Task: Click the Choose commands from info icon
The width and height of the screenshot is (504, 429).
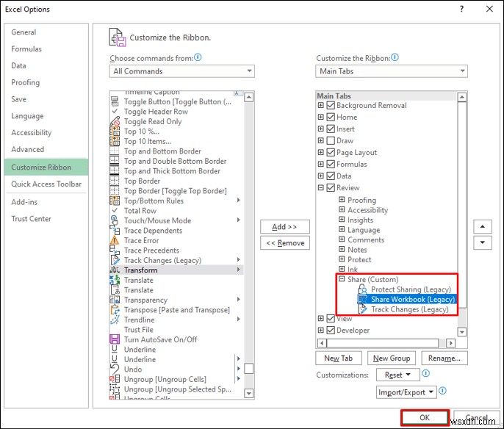Action: coord(198,57)
